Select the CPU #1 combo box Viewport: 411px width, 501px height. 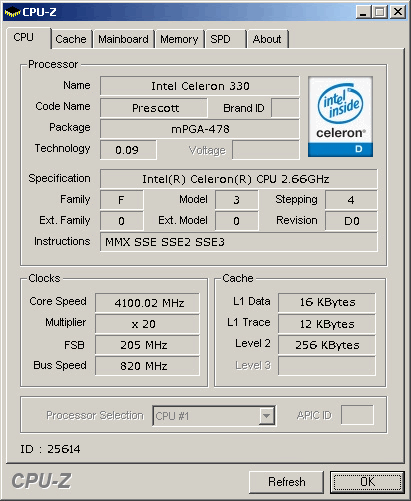point(214,416)
